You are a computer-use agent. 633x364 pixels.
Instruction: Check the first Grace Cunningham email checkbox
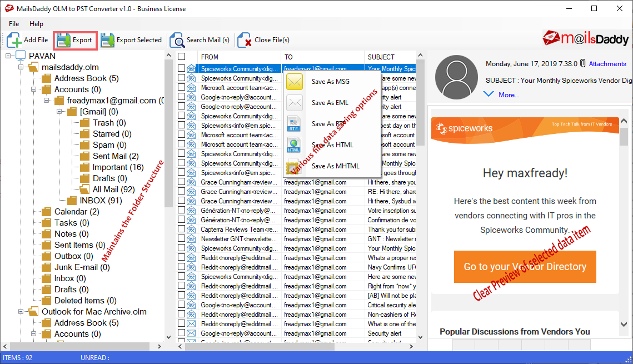pyautogui.click(x=182, y=182)
